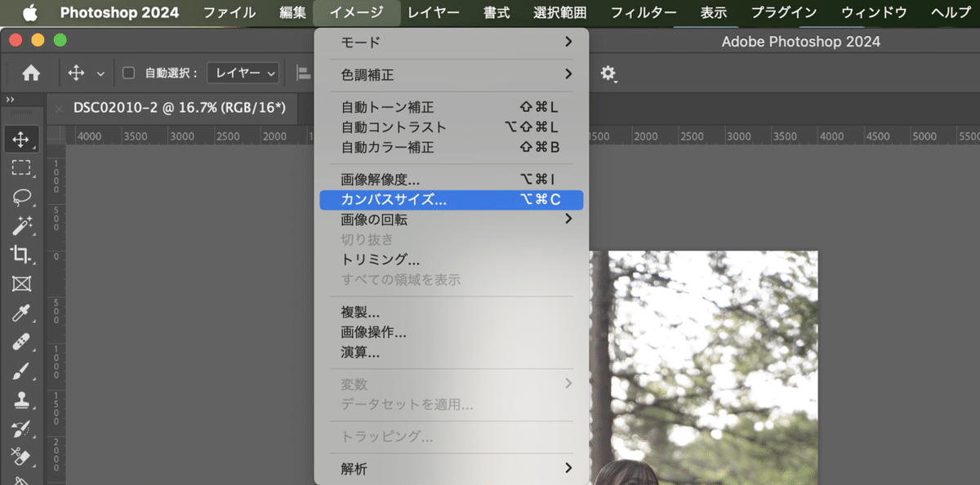Open the レイヤー auto-select dropdown
Screen dimensions: 980x485
pos(243,73)
